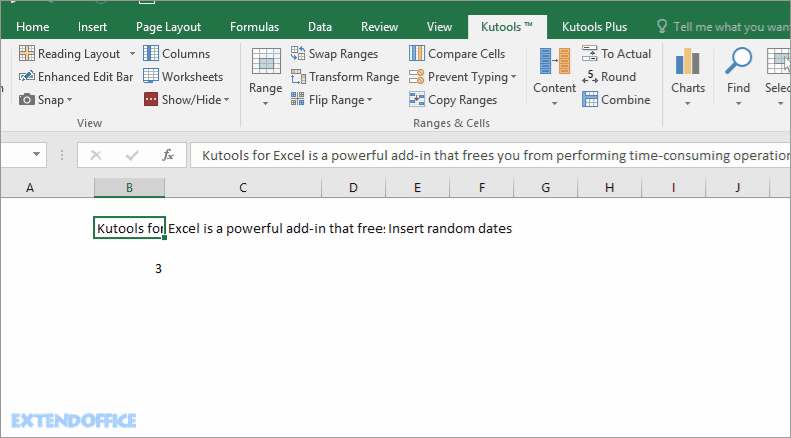Click the Copy Ranges label
Screen dimensions: 791x438
(463, 100)
